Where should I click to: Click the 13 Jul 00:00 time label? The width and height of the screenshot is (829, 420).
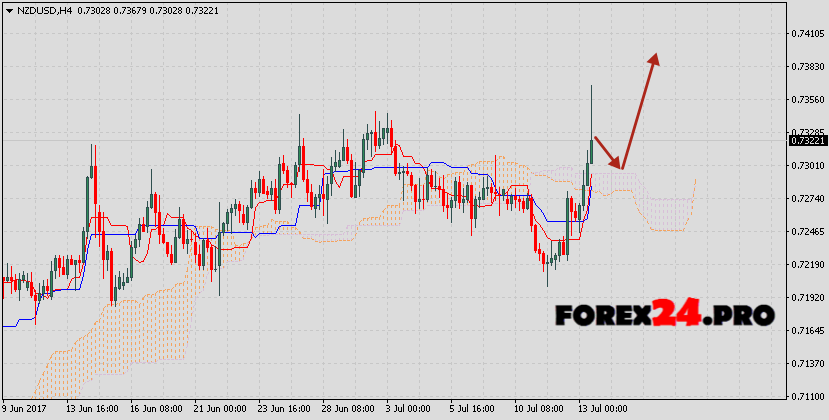click(x=602, y=409)
